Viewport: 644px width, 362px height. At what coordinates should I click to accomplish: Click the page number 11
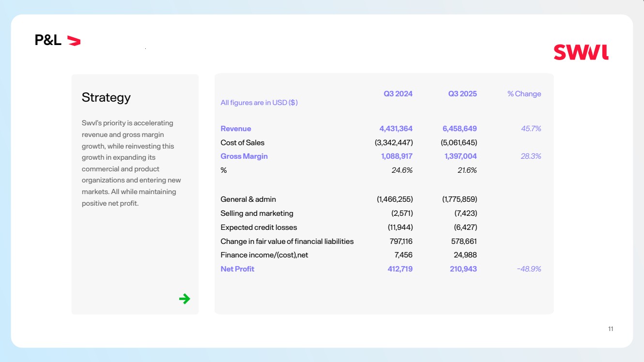point(611,329)
